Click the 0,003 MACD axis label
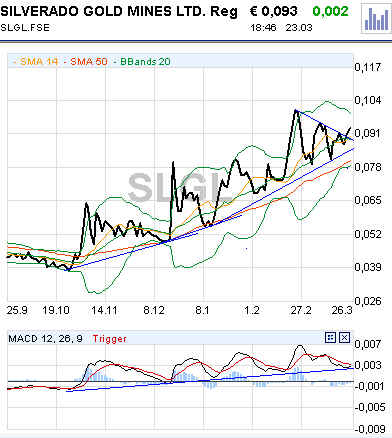Image resolution: width=392 pixels, height=438 pixels. click(368, 365)
